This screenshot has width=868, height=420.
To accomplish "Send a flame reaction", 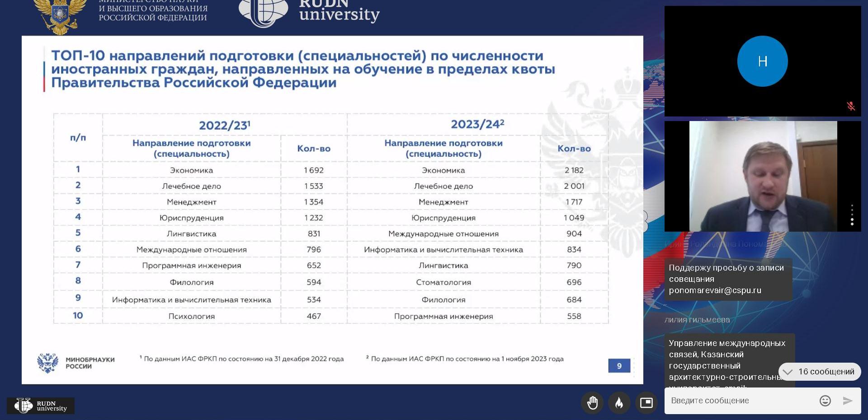I will [619, 402].
